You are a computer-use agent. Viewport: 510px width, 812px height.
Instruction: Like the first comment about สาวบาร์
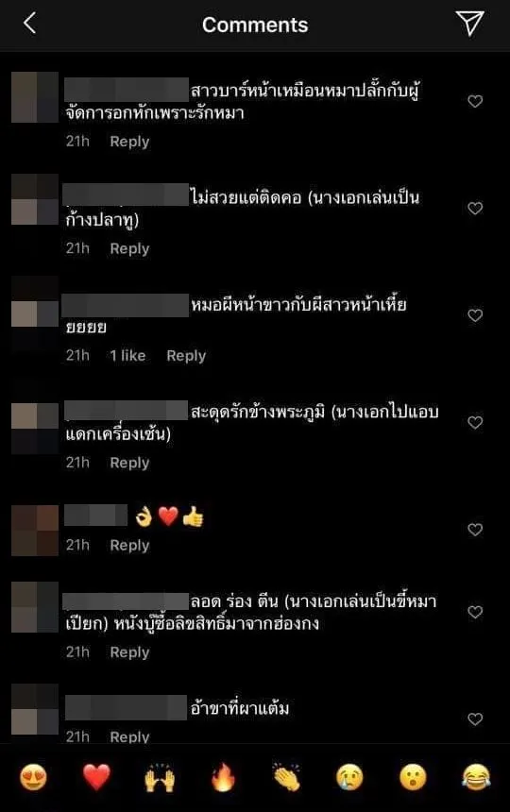click(x=475, y=101)
